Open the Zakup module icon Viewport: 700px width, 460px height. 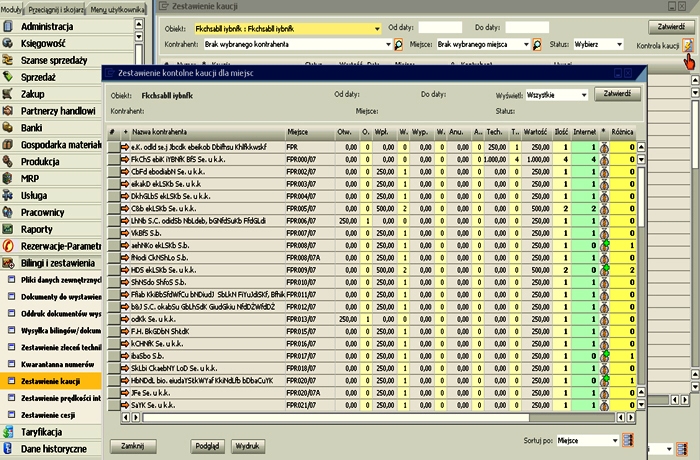point(8,94)
